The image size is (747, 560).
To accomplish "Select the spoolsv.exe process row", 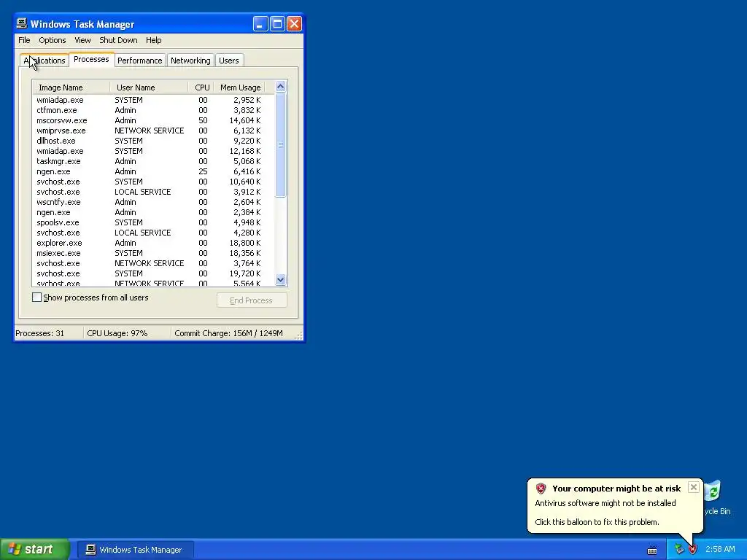I will click(x=153, y=222).
